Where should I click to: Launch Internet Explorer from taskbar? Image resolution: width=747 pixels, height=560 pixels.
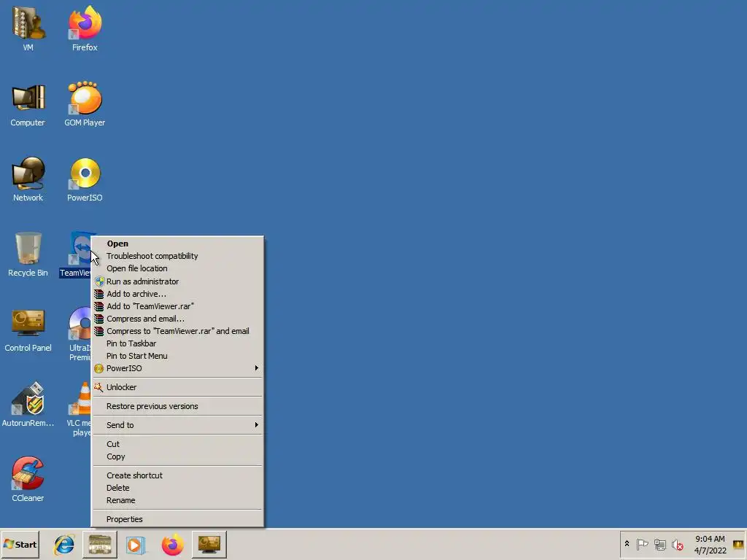pos(64,544)
